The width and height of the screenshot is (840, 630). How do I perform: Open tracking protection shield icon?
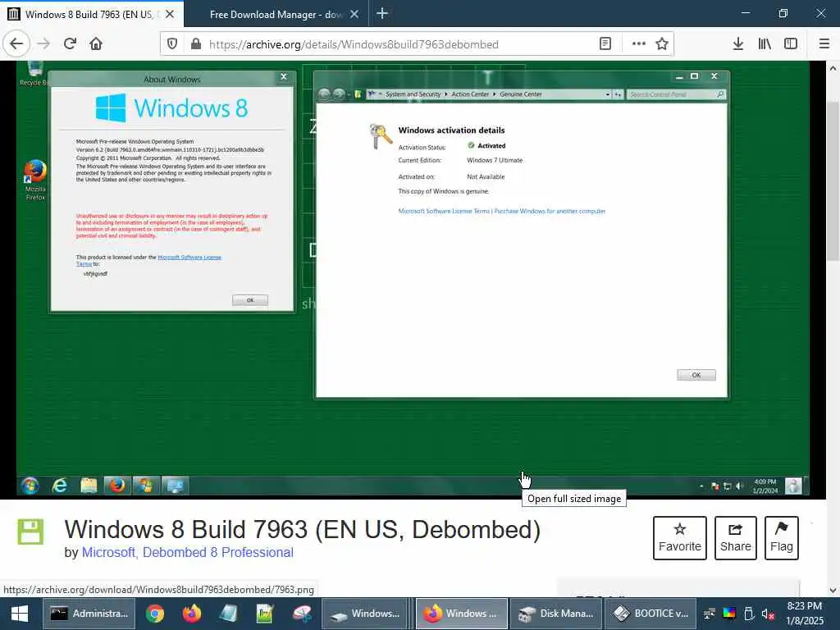point(172,44)
